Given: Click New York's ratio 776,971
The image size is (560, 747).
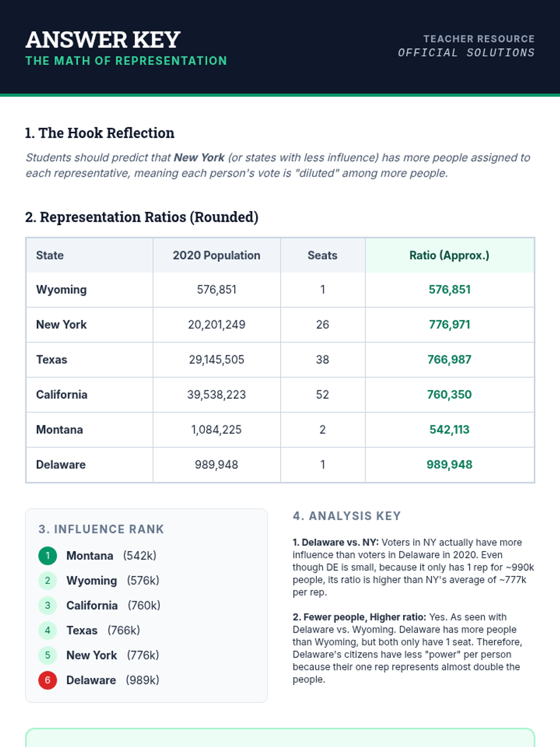Looking at the screenshot, I should click(x=449, y=324).
